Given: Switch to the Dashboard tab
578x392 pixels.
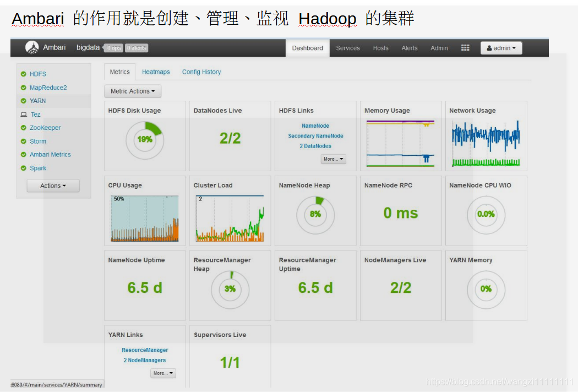Looking at the screenshot, I should (x=307, y=48).
